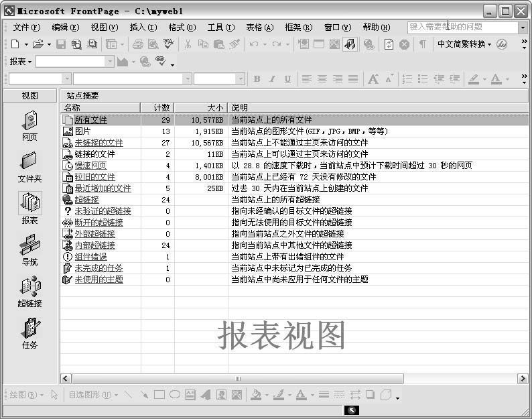Screen dimensions: 532x419
Task: Open the 中文简繁转换 dropdown
Action: pos(464,44)
